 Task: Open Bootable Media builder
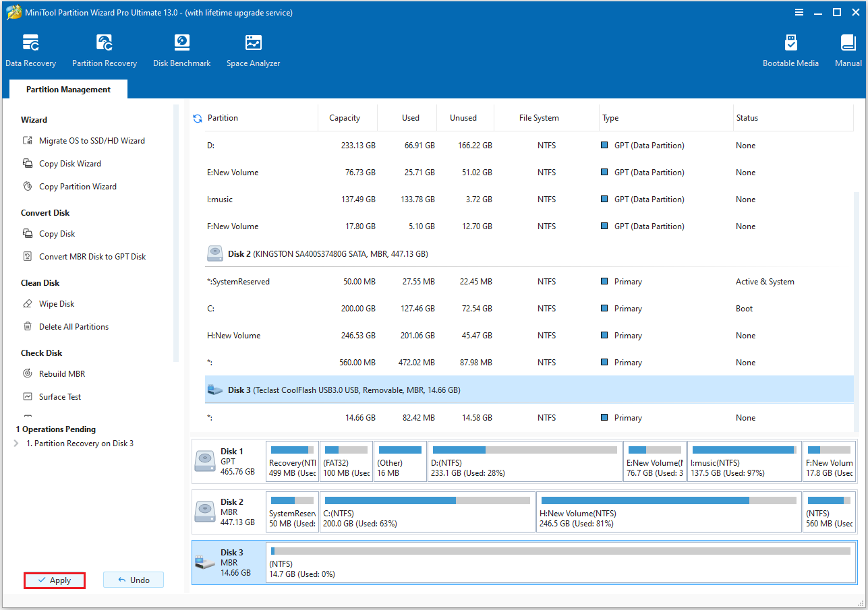click(x=790, y=51)
